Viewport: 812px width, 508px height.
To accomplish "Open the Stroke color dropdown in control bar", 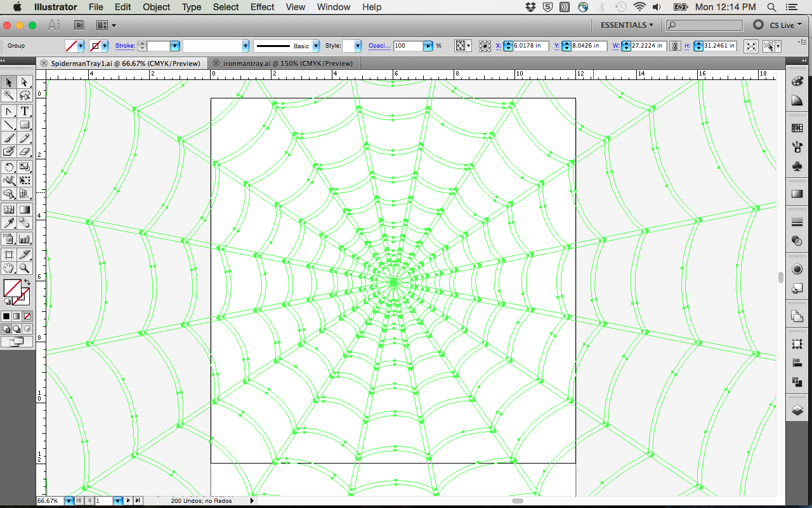I will point(105,46).
